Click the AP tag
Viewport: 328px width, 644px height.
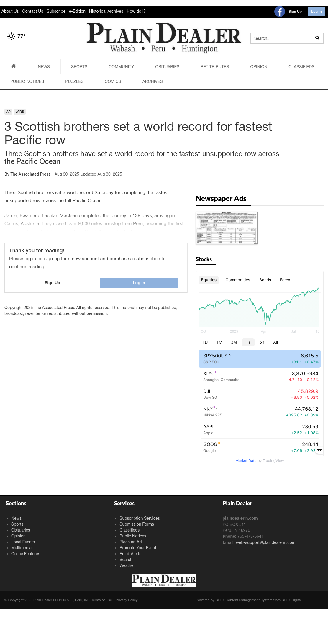[9, 112]
